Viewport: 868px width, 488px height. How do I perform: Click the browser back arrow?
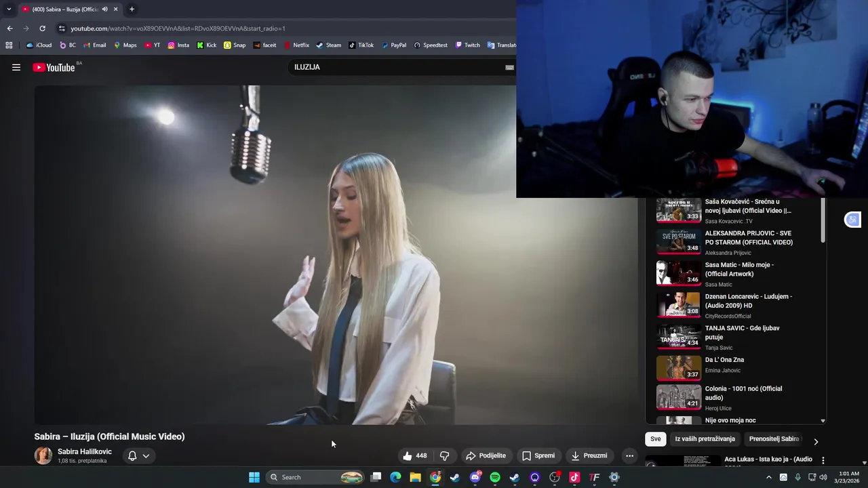(9, 28)
